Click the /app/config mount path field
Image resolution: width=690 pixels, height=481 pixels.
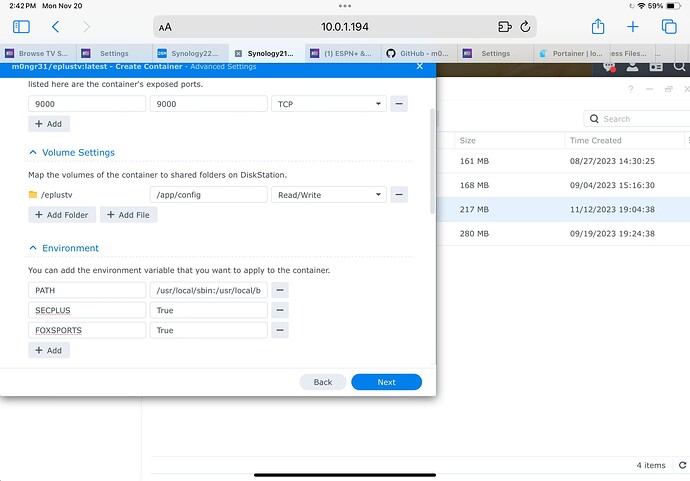(x=208, y=194)
